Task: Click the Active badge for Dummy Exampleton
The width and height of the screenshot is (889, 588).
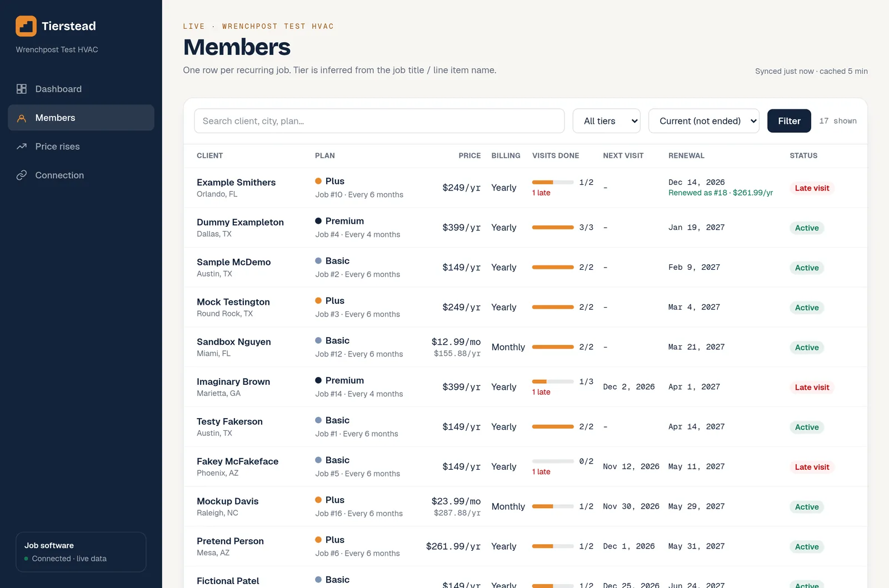Action: [x=807, y=228]
